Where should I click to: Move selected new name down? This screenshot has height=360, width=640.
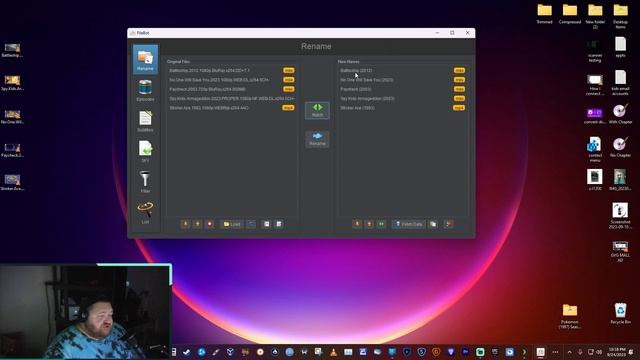(357, 224)
